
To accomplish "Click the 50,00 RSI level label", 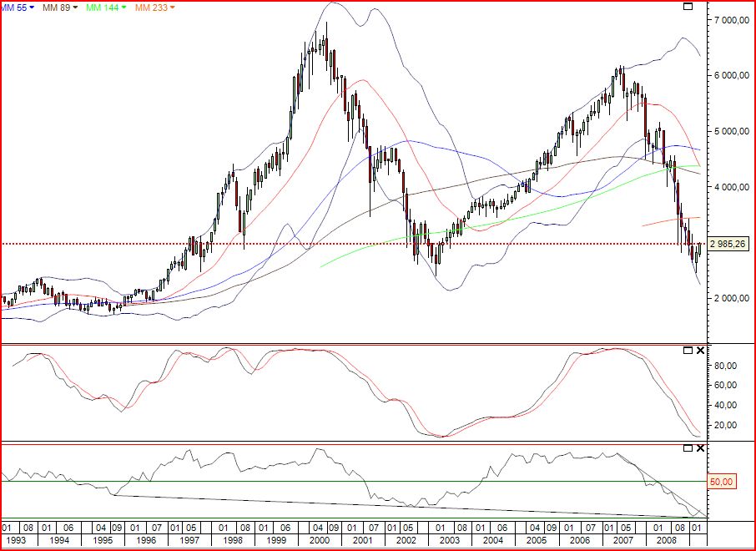I will click(722, 482).
